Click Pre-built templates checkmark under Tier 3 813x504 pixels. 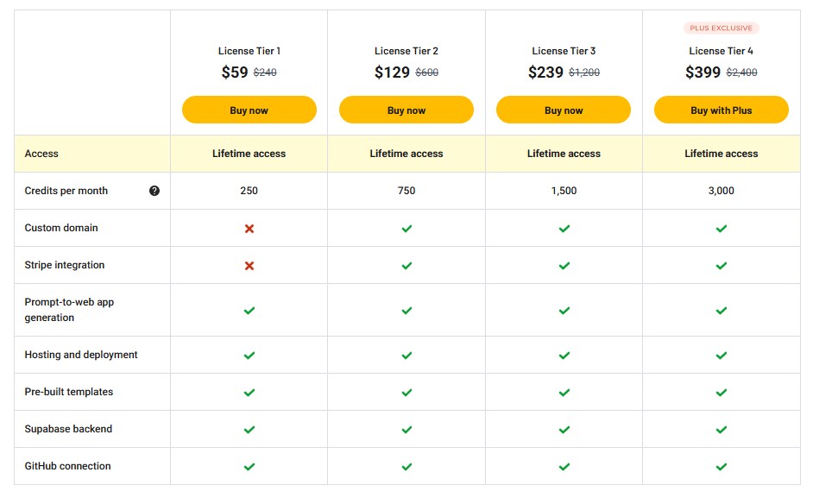click(564, 393)
